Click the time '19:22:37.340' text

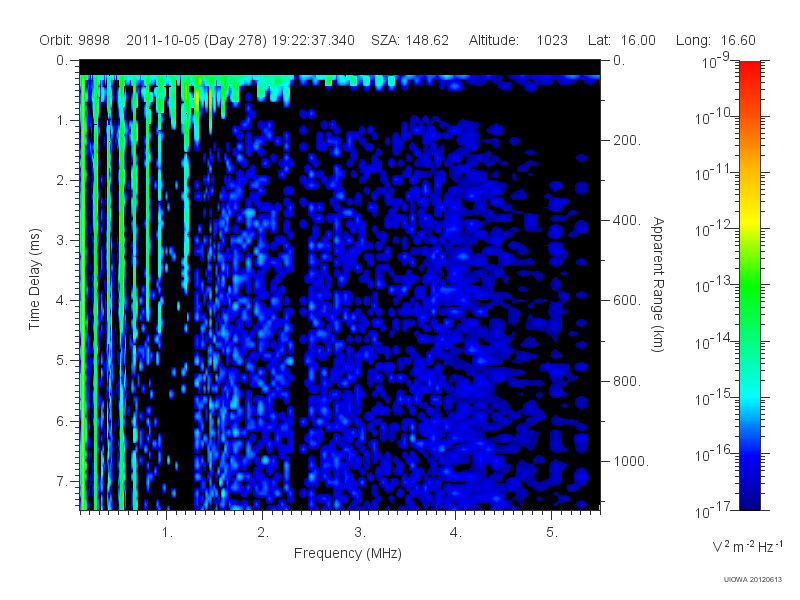point(313,40)
